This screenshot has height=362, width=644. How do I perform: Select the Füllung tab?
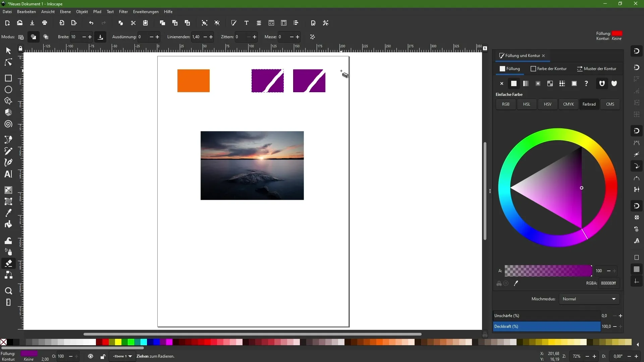pyautogui.click(x=510, y=69)
